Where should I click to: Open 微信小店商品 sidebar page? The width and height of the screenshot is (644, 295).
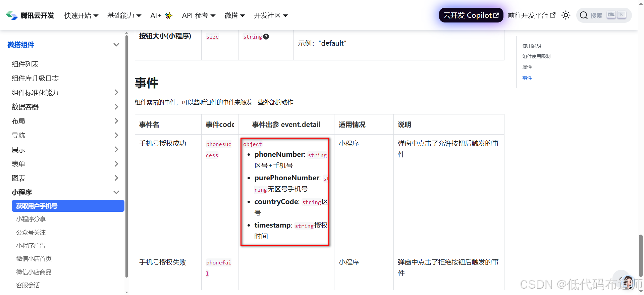pyautogui.click(x=34, y=272)
